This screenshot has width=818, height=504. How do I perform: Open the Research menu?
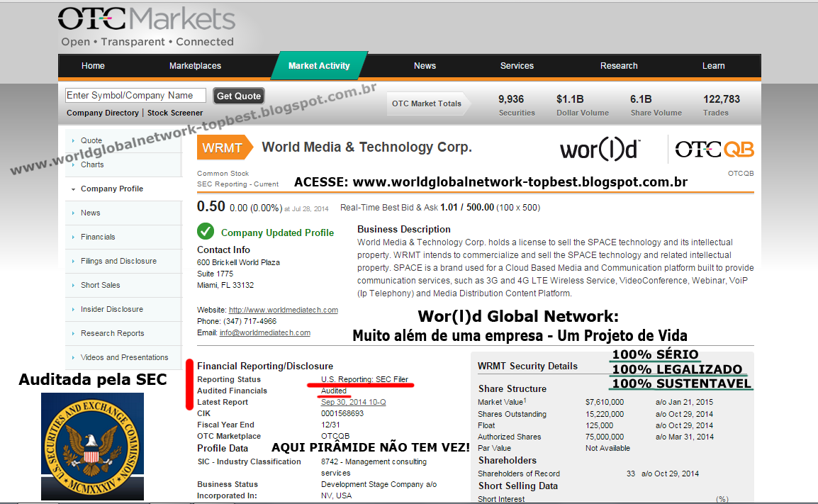click(619, 66)
